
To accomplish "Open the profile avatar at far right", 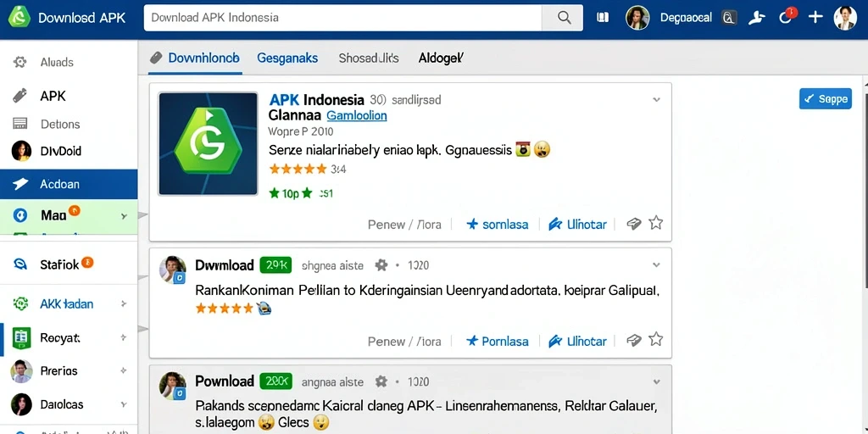I will (845, 18).
